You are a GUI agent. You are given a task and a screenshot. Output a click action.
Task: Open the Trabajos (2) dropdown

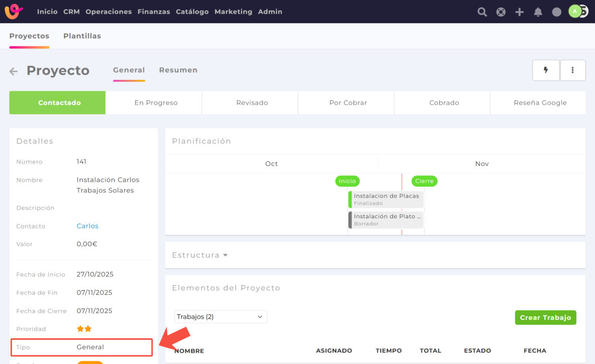click(x=220, y=317)
